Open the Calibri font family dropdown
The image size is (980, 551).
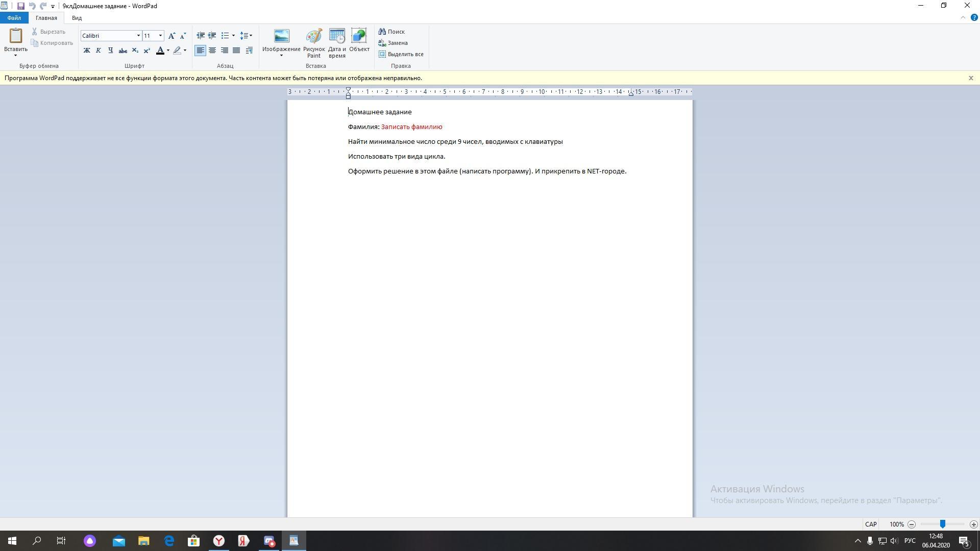point(138,36)
